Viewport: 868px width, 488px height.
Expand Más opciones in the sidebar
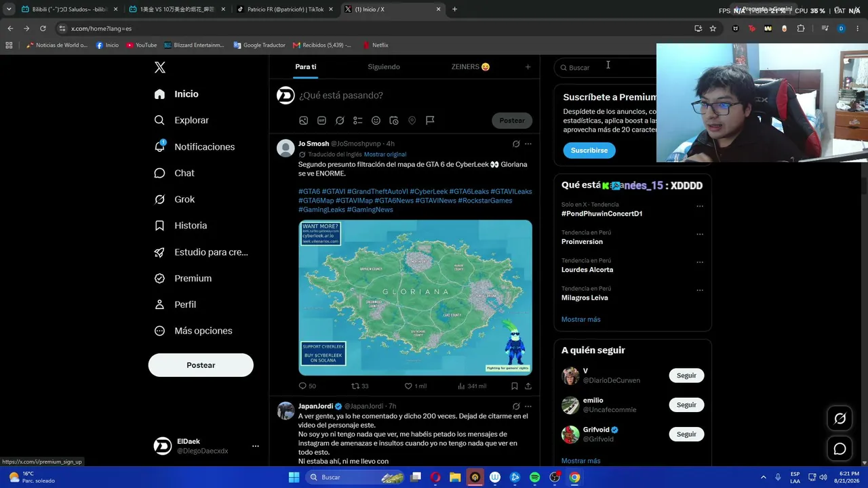(x=193, y=331)
